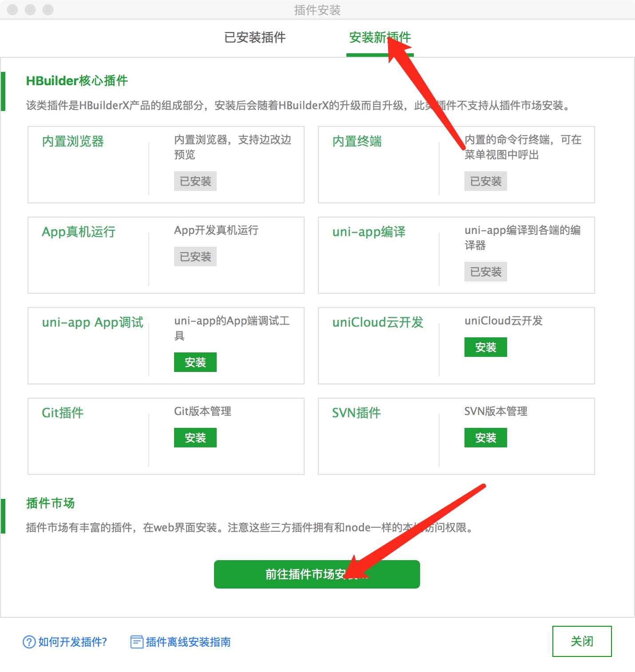Install the uniCloud云开发 plugin
635x672 pixels.
pyautogui.click(x=485, y=347)
